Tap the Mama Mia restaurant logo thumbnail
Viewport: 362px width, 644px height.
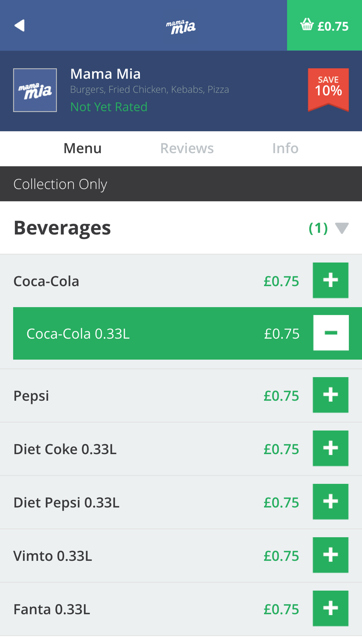coord(35,90)
